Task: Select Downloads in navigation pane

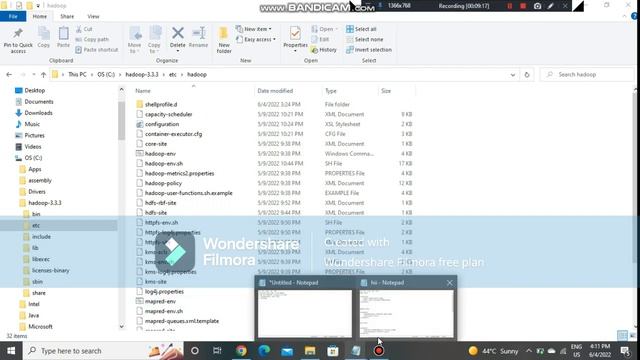Action: coord(38,113)
